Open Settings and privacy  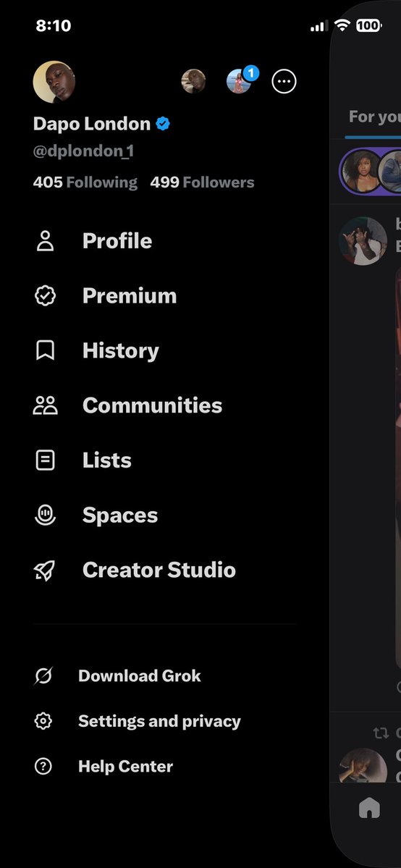(159, 721)
